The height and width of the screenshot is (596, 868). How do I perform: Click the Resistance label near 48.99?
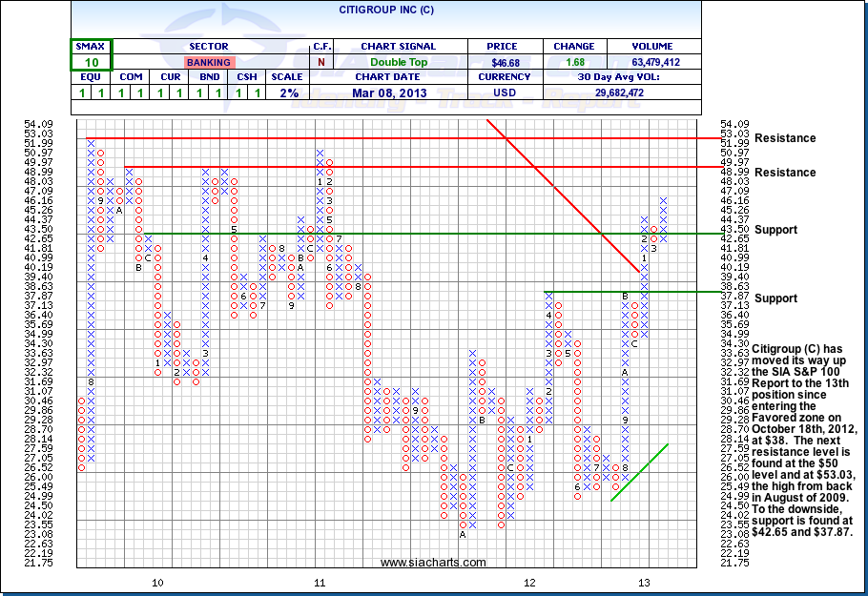pyautogui.click(x=784, y=173)
